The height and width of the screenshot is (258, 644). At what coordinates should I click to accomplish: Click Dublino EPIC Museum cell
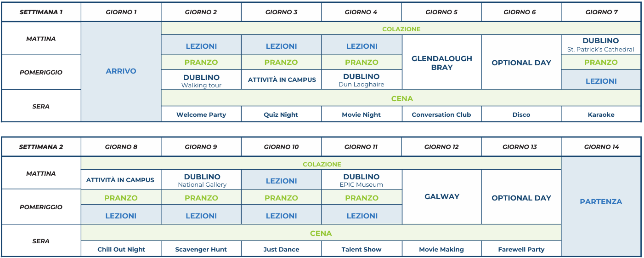click(x=362, y=180)
